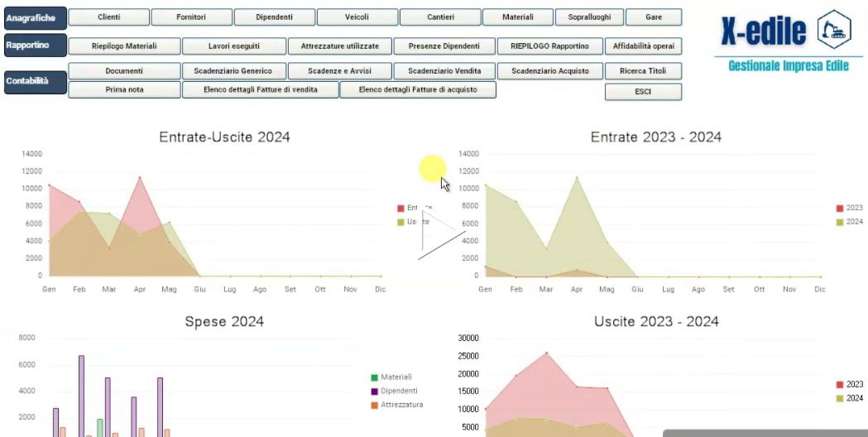Open Scadenziario Generico
Image resolution: width=868 pixels, height=437 pixels.
click(x=234, y=71)
